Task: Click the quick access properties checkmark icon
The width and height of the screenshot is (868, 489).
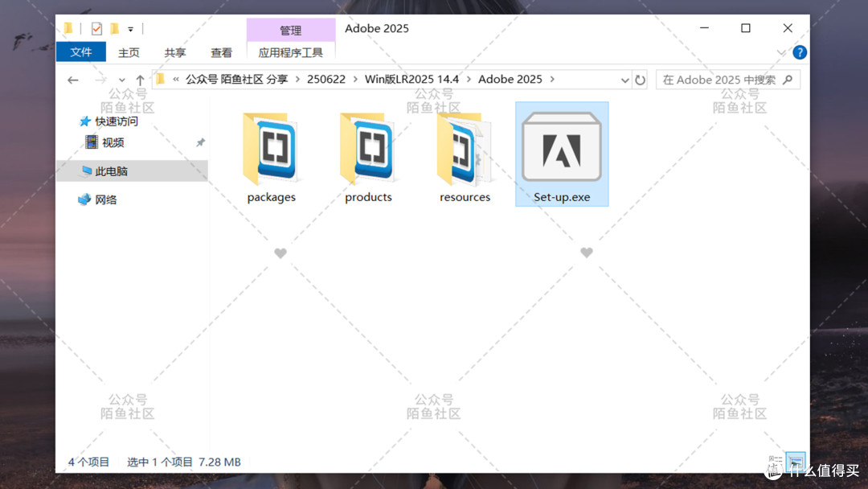Action: pyautogui.click(x=97, y=28)
